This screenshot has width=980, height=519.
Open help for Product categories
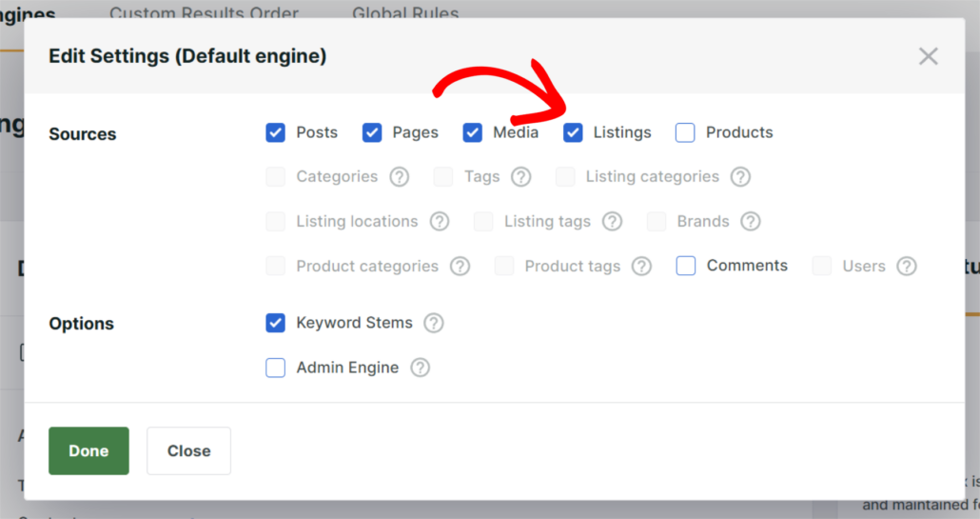point(460,267)
